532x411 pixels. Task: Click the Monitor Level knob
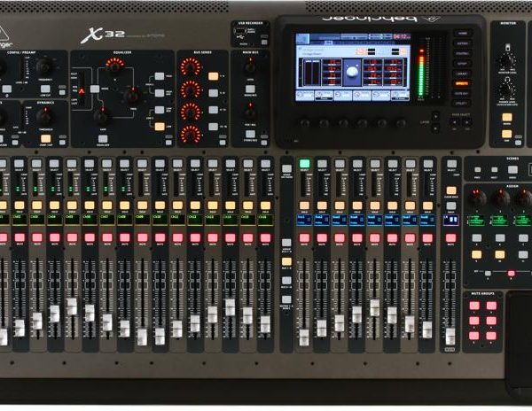click(x=507, y=61)
